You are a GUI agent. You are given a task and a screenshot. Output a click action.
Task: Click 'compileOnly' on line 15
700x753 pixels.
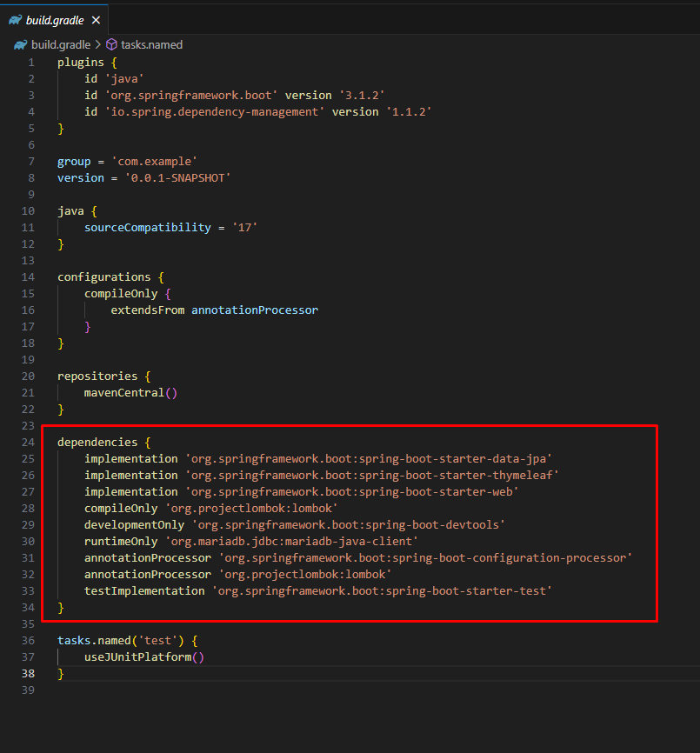(x=121, y=293)
